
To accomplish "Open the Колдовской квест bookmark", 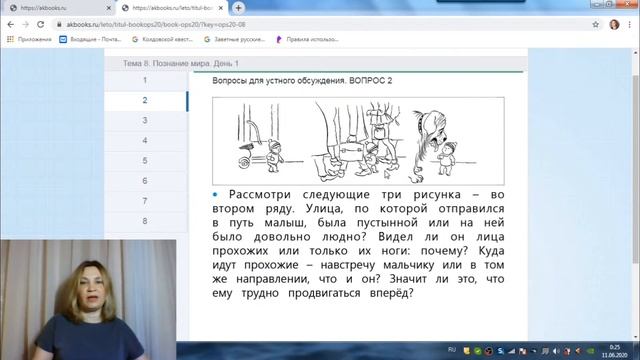I will [x=162, y=39].
